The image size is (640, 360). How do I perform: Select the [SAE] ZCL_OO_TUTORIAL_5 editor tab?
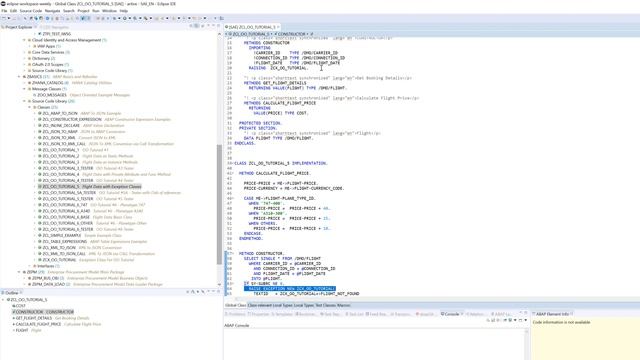251,27
